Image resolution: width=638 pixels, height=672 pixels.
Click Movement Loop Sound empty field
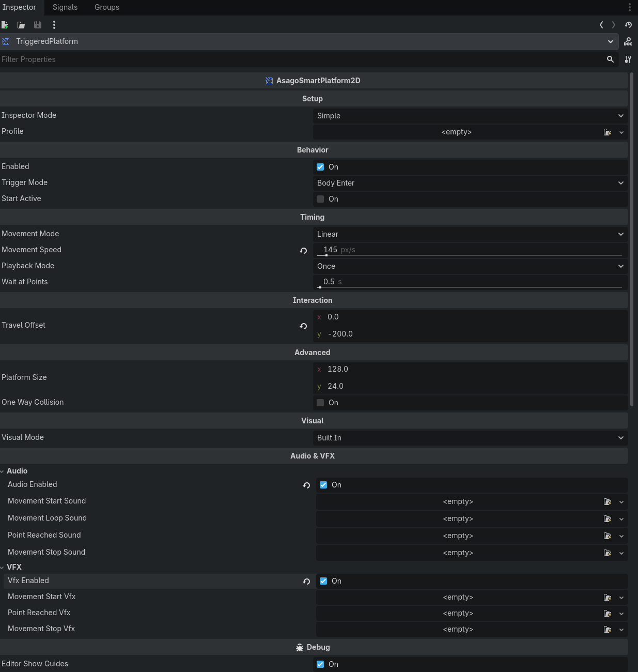point(458,518)
